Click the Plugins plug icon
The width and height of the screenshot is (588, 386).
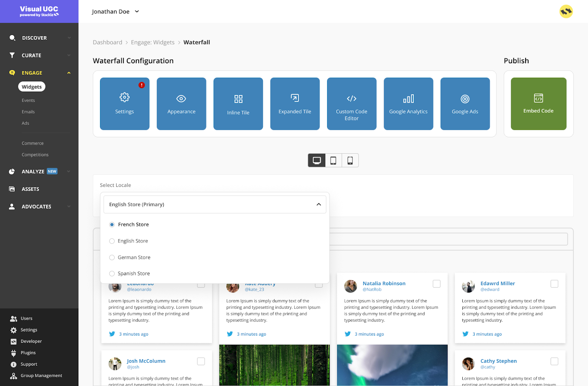[x=14, y=353]
